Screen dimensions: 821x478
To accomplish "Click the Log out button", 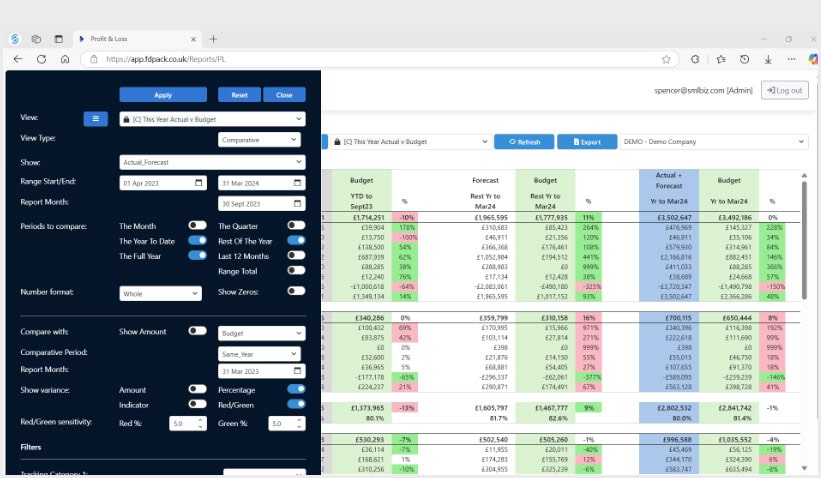I will click(x=784, y=91).
